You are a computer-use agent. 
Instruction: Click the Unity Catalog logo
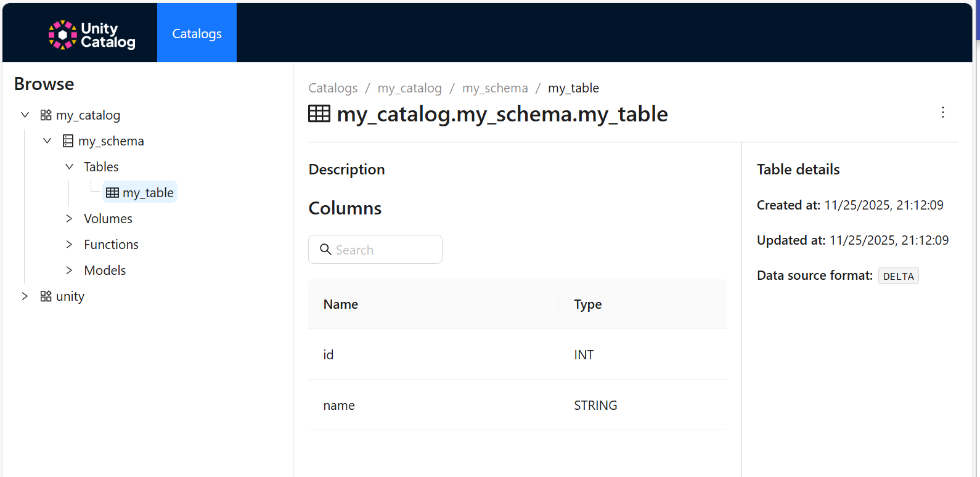tap(92, 35)
